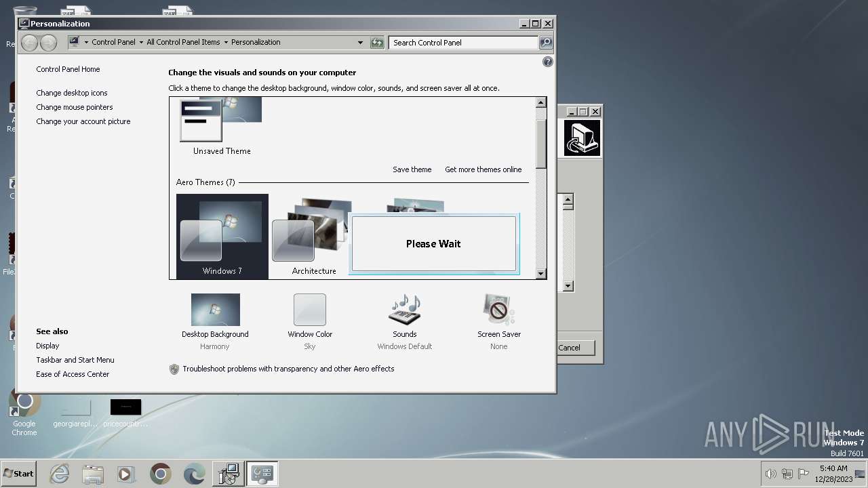This screenshot has width=868, height=488.
Task: Click the theme list scroll up arrow
Action: point(540,102)
